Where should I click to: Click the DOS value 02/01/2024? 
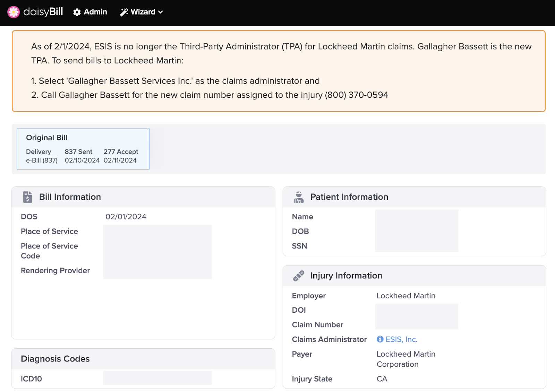click(x=126, y=217)
